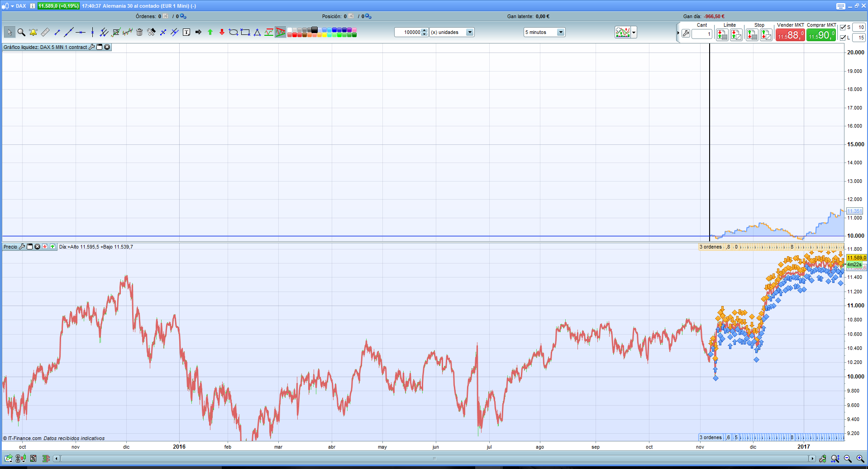Select the ellipse drawing tool
The height and width of the screenshot is (469, 868).
234,32
